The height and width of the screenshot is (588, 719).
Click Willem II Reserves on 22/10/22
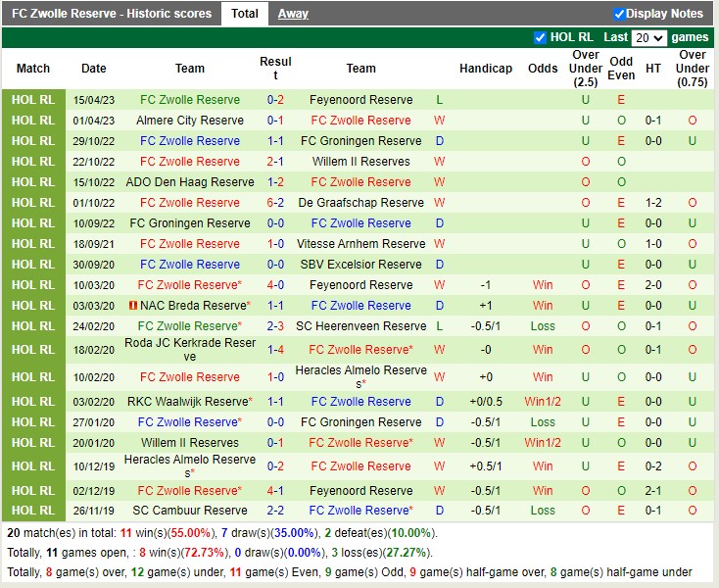pos(360,162)
